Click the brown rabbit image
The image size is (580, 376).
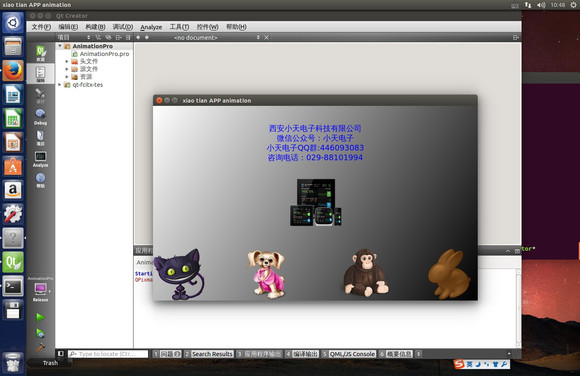(449, 274)
